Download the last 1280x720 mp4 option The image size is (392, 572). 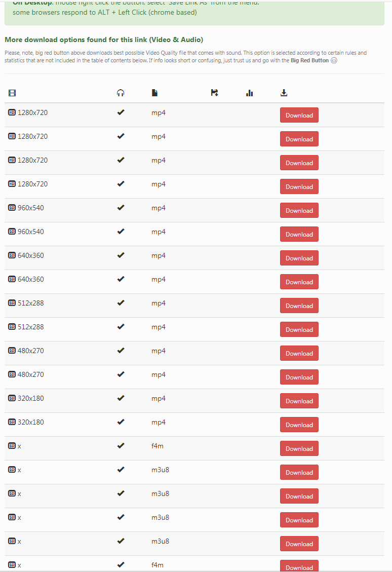pos(299,187)
